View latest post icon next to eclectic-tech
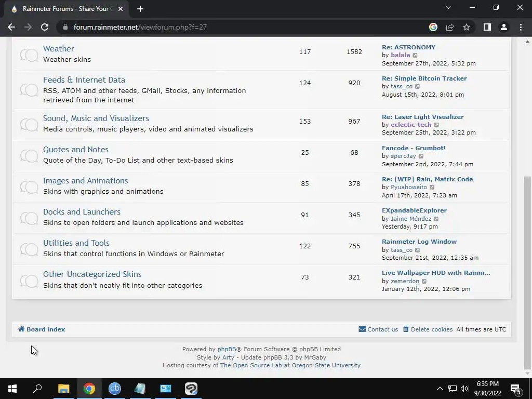The image size is (532, 399). click(436, 125)
